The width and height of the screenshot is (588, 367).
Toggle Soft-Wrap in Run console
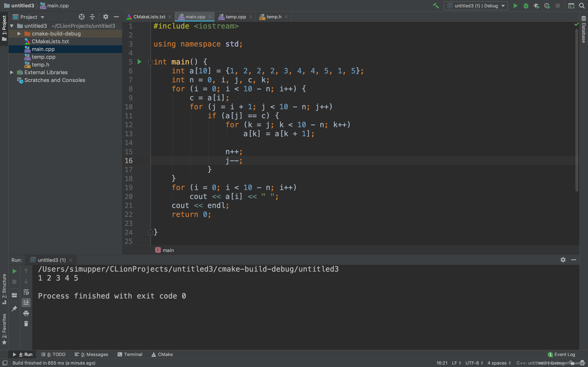pos(26,292)
